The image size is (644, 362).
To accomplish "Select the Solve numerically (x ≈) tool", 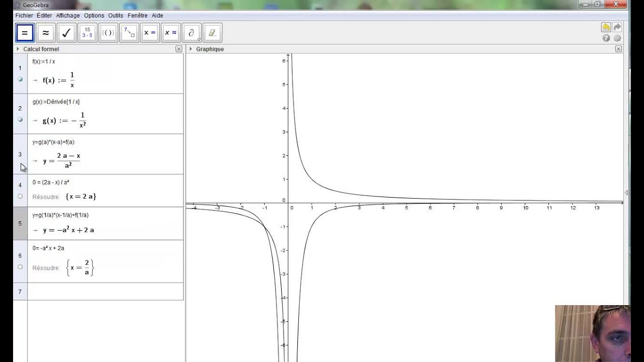I will pos(171,33).
